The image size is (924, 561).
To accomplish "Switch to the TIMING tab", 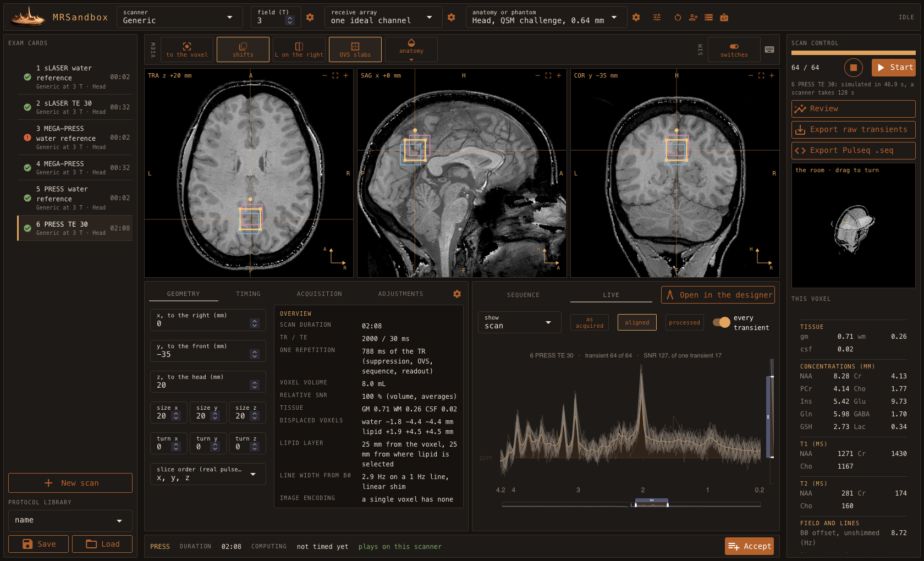I will 248,294.
